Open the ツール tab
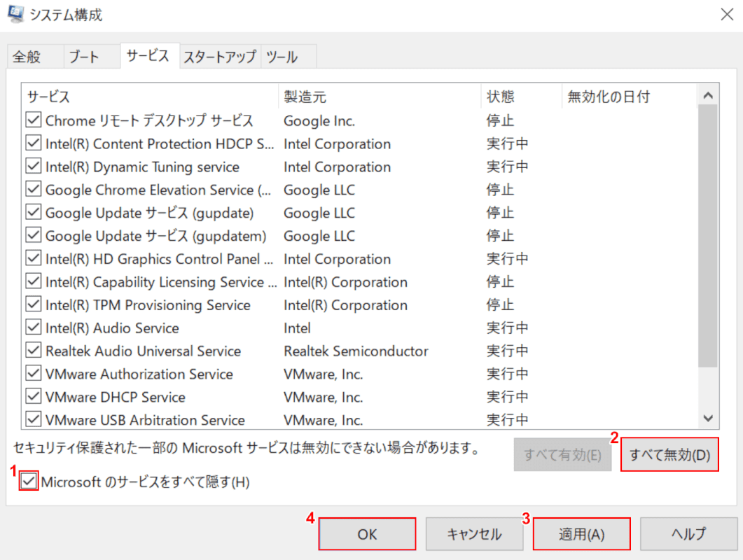The width and height of the screenshot is (743, 560). (x=289, y=57)
